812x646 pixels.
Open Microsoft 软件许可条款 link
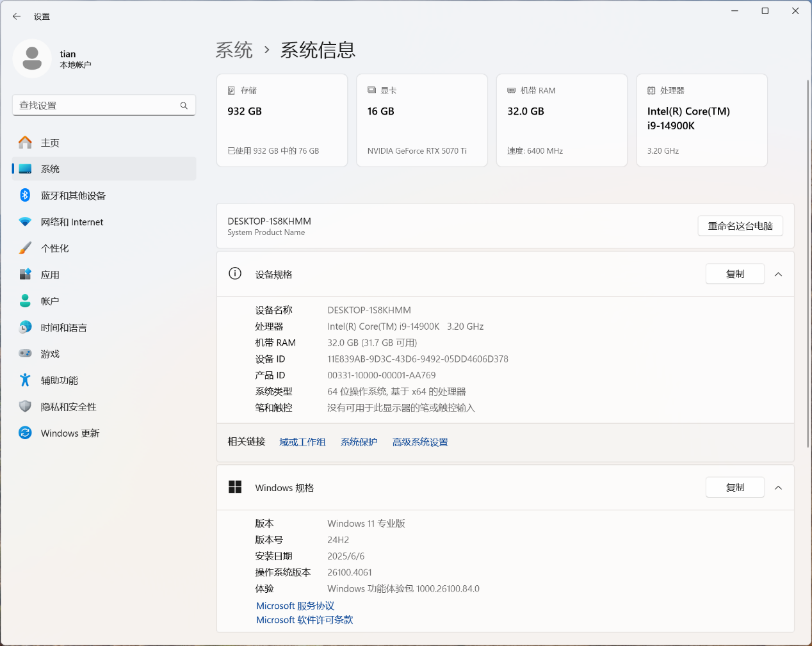tap(305, 620)
